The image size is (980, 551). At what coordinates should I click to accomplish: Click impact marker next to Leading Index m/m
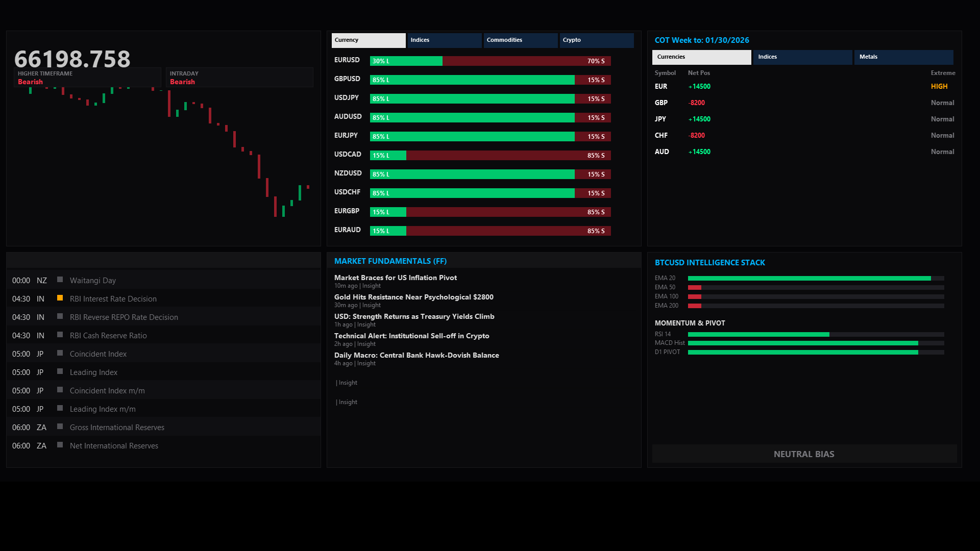click(x=60, y=408)
